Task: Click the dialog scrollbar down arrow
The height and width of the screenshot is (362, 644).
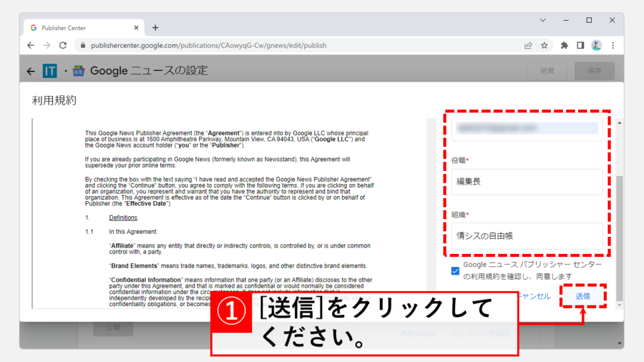Action: click(619, 305)
